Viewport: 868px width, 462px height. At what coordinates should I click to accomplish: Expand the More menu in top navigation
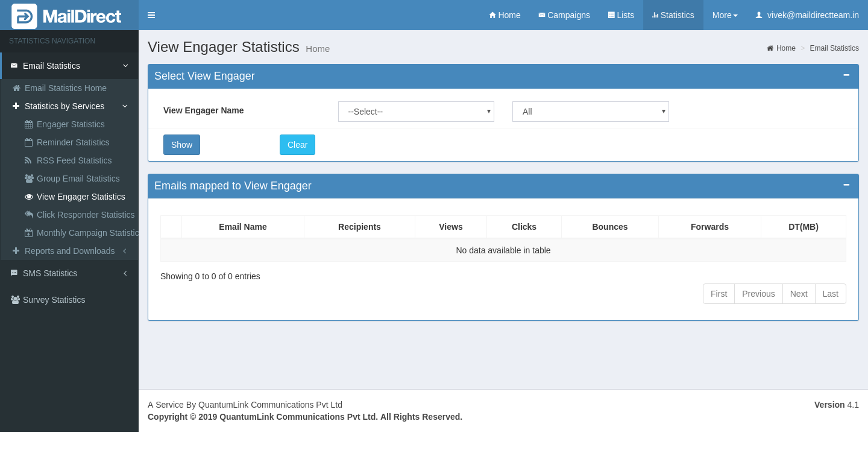pyautogui.click(x=725, y=15)
